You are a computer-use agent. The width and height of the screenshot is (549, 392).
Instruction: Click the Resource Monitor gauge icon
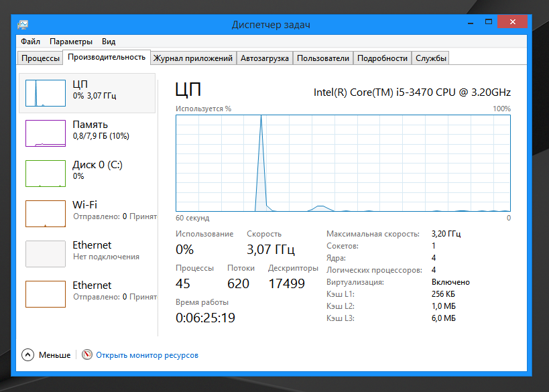point(87,354)
